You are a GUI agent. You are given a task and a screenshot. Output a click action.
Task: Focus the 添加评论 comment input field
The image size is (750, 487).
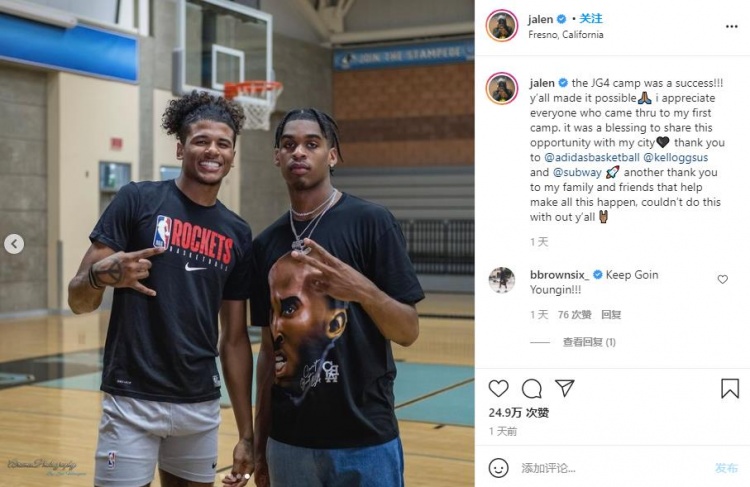coord(612,468)
